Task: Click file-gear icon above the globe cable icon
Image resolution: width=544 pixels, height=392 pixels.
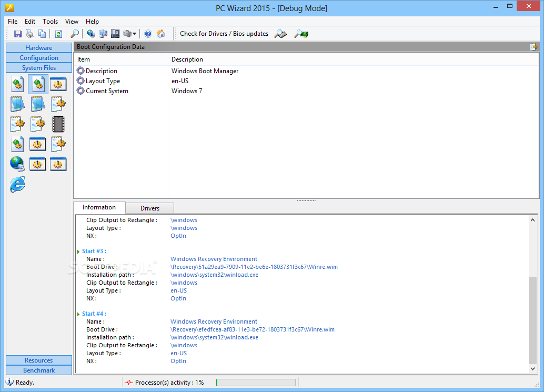Action: pyautogui.click(x=17, y=144)
